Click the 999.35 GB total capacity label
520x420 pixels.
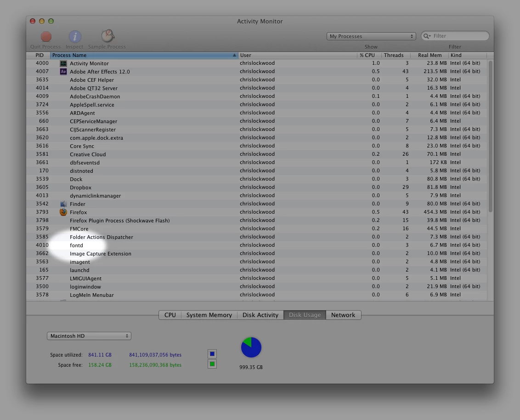click(x=251, y=367)
